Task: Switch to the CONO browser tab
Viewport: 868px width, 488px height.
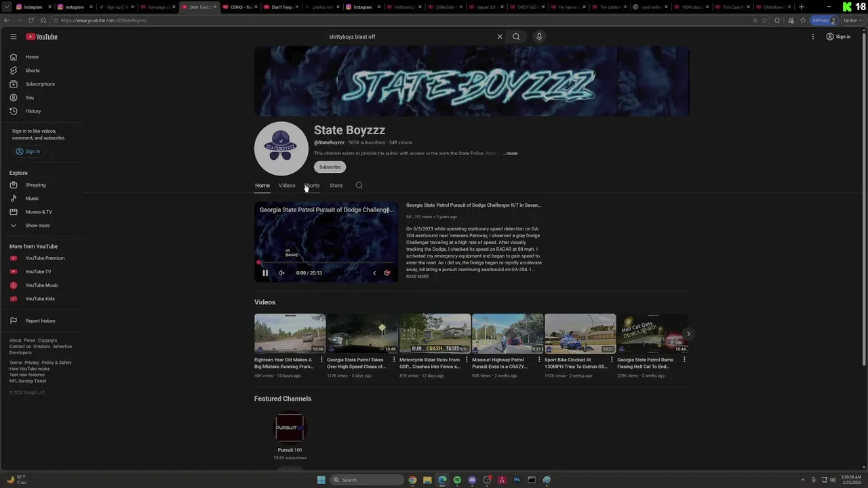Action: (241, 7)
